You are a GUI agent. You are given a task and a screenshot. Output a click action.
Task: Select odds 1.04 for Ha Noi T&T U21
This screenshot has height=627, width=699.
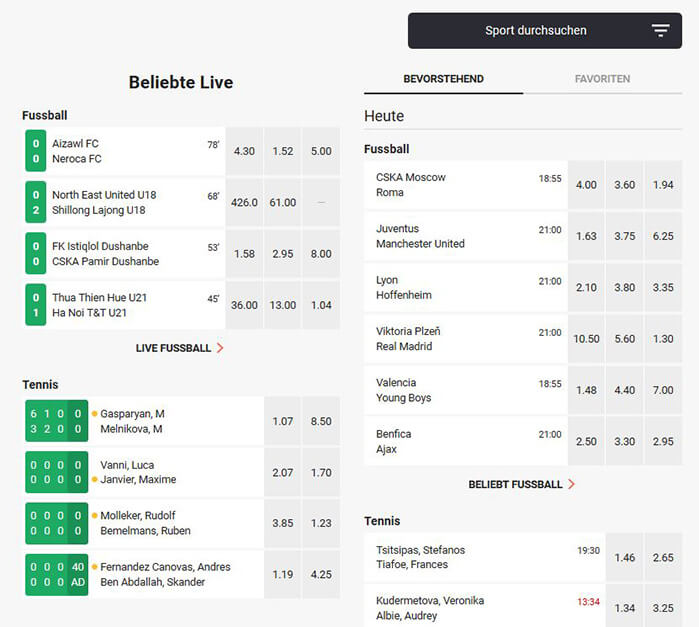321,305
